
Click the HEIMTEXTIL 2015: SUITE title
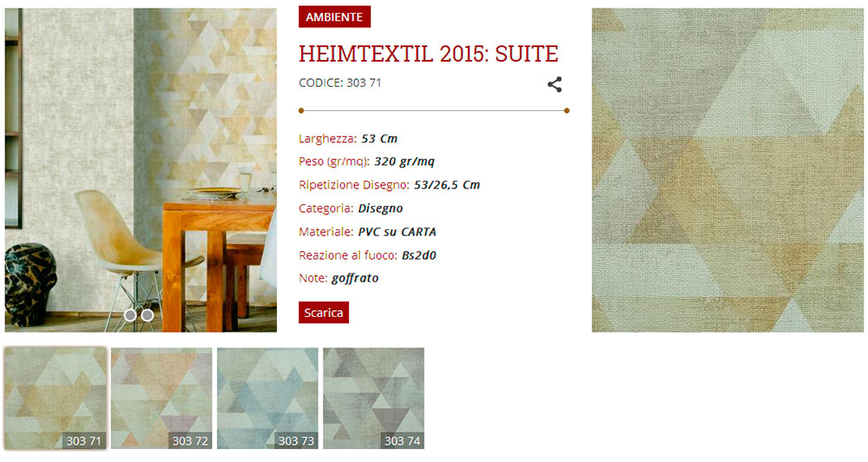(x=429, y=54)
